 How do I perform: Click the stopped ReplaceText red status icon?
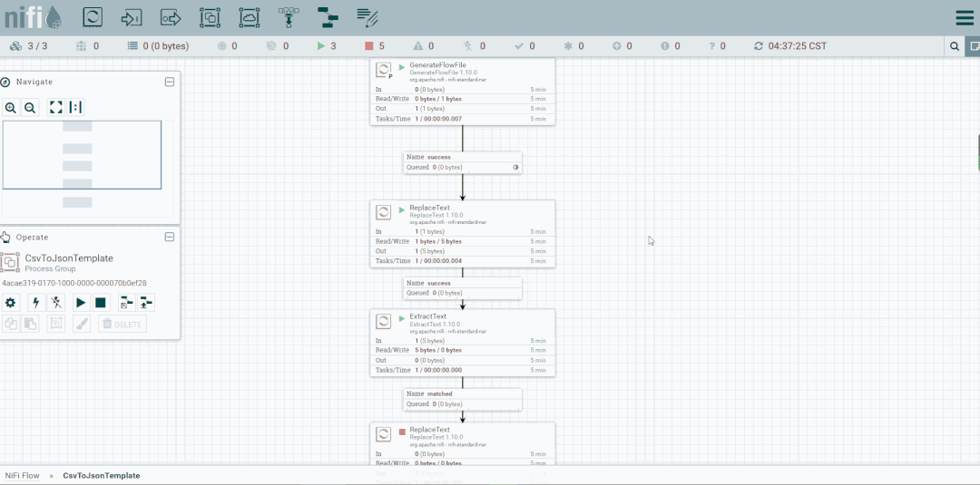402,432
